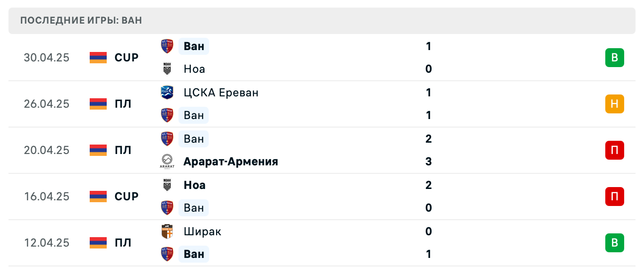
Task: Click the red П badge for Van vs Ararat-Armenia
Action: (x=614, y=150)
